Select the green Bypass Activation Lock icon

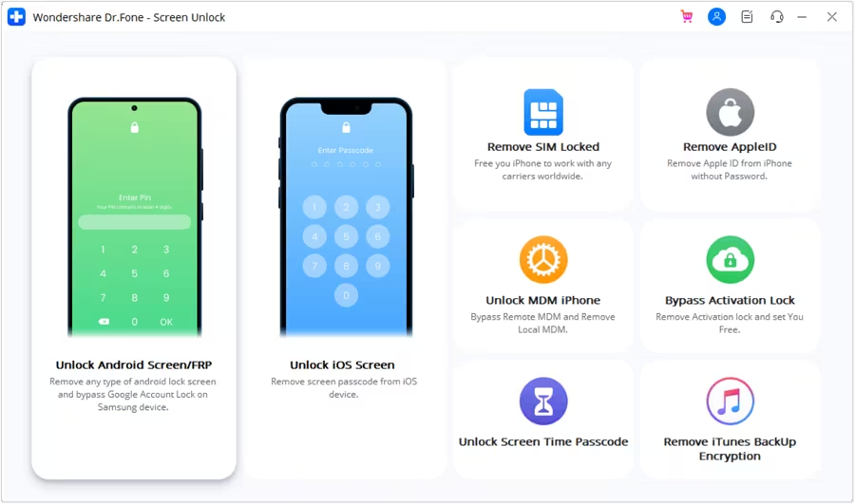pyautogui.click(x=731, y=259)
